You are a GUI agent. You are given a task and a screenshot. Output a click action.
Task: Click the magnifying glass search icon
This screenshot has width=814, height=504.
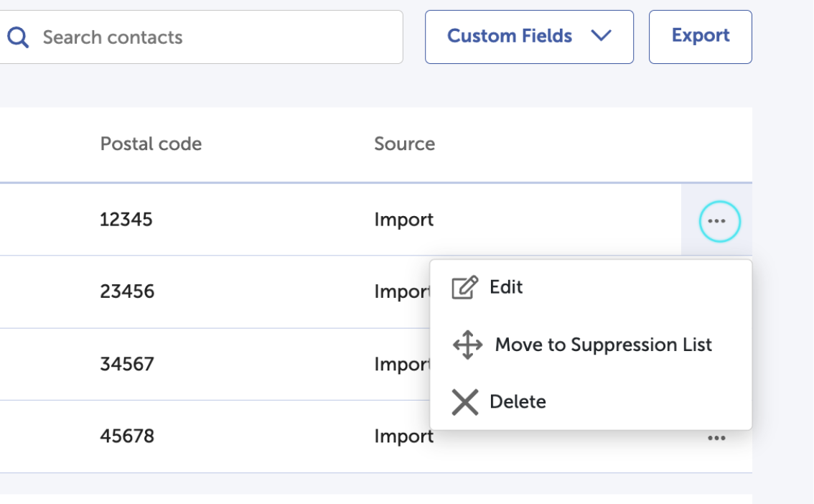click(x=18, y=37)
